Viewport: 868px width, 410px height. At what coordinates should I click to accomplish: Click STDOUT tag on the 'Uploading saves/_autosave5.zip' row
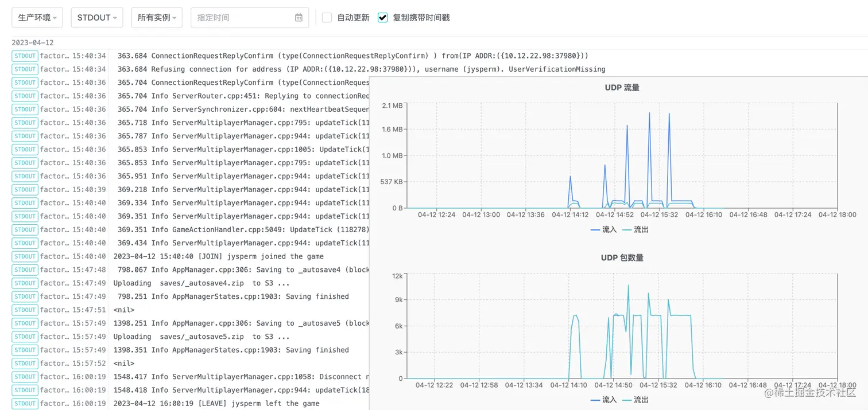pos(25,337)
